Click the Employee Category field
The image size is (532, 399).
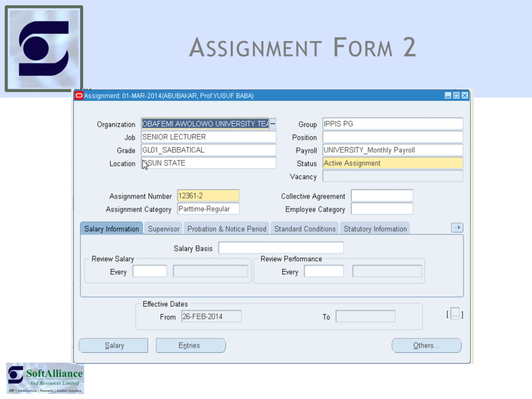382,208
